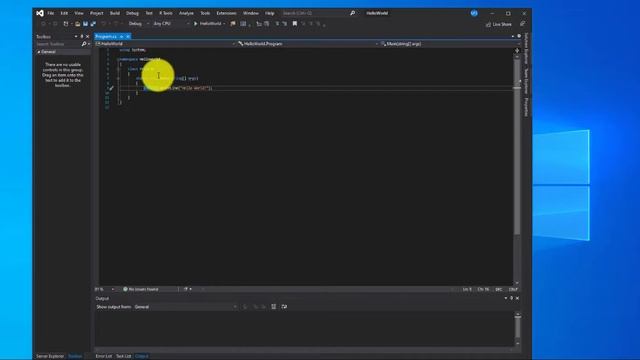Click the Navigate Backward toolbar icon
The image size is (640, 360).
[x=43, y=24]
